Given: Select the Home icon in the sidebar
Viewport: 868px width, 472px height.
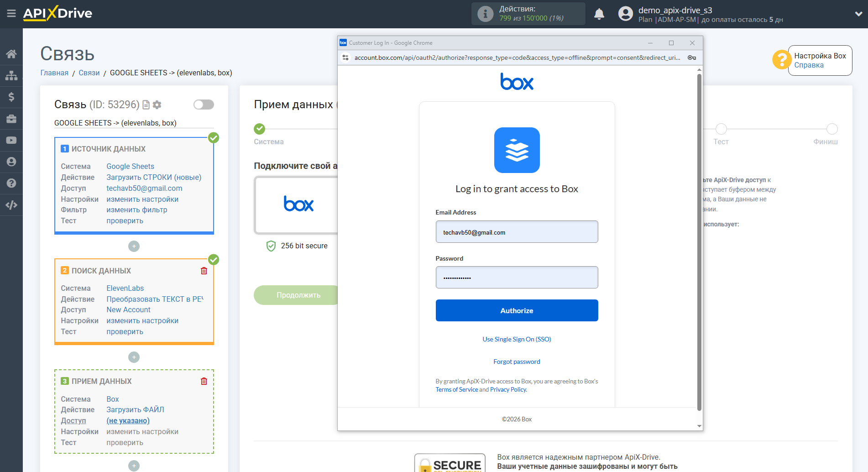Looking at the screenshot, I should coord(11,53).
